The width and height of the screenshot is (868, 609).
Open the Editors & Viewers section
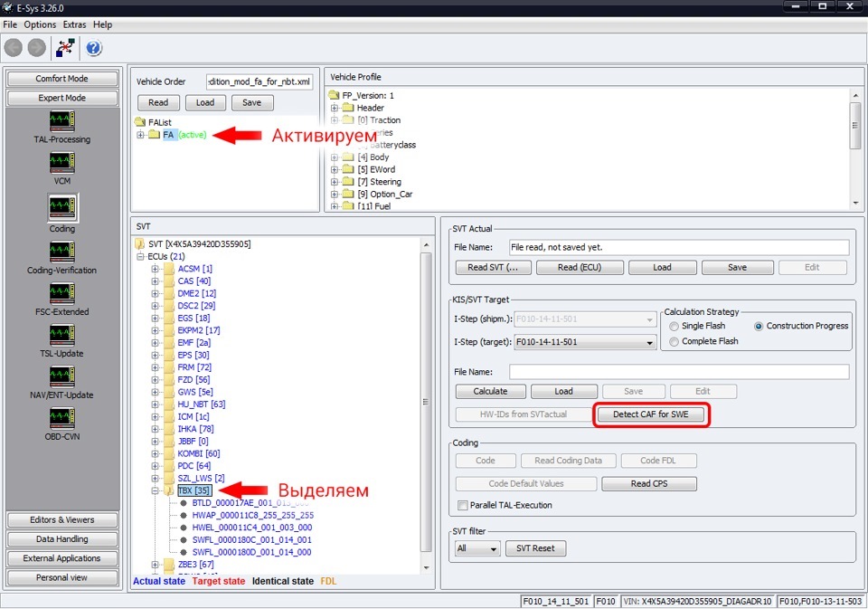tap(62, 519)
